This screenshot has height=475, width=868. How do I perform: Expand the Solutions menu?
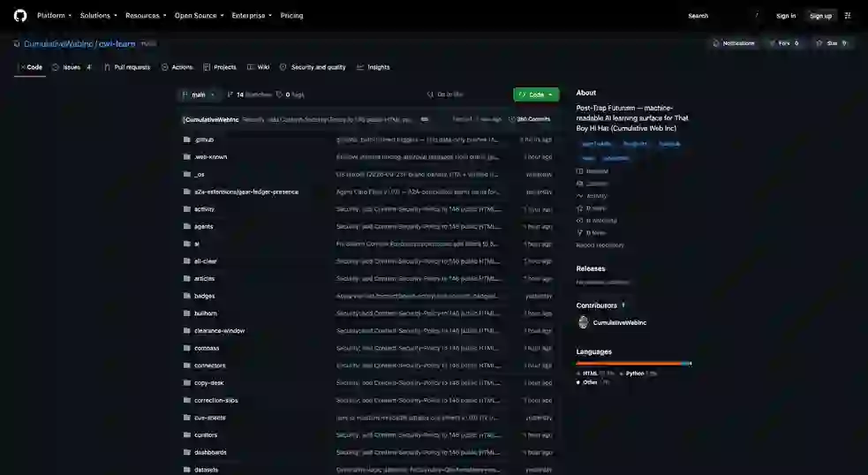point(99,16)
